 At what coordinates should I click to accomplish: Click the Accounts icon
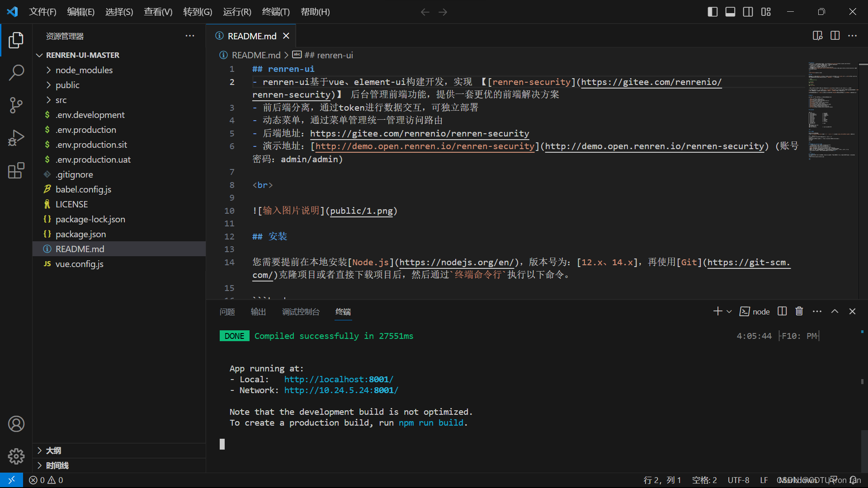(x=16, y=424)
